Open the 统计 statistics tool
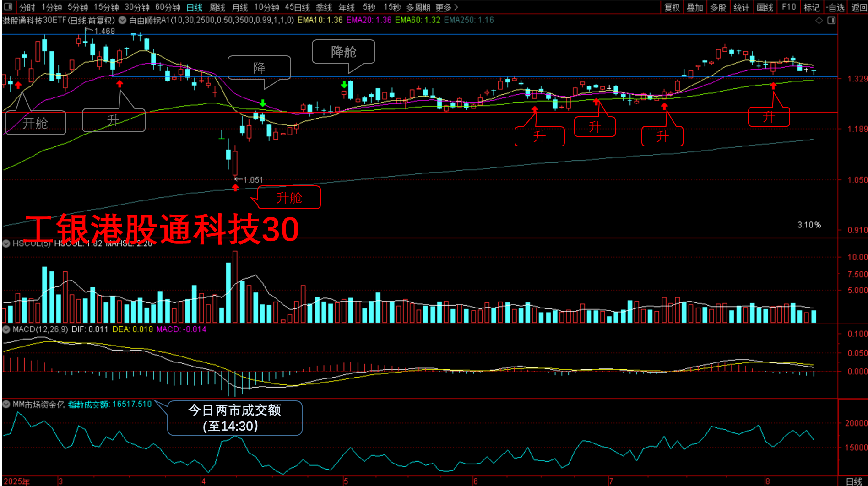This screenshot has height=486, width=868. click(x=741, y=7)
